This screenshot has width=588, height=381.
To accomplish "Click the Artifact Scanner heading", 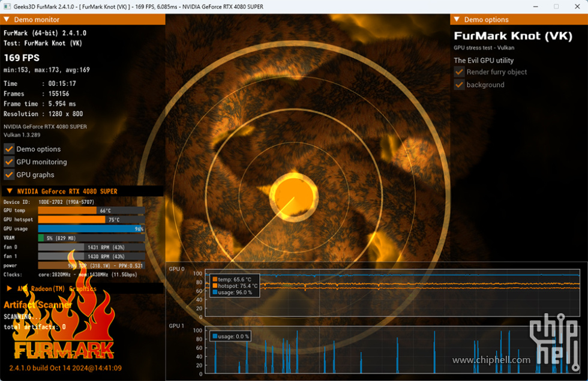I will pos(37,305).
